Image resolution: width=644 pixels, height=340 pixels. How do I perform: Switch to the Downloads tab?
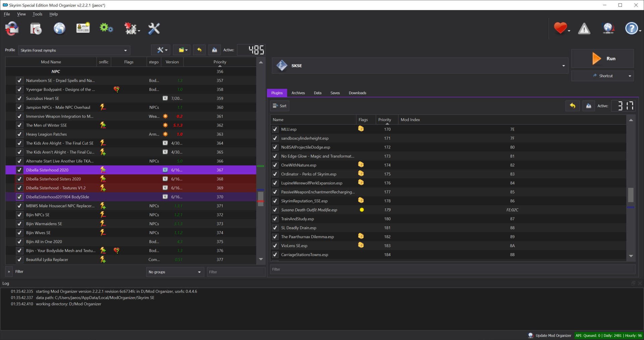point(358,93)
